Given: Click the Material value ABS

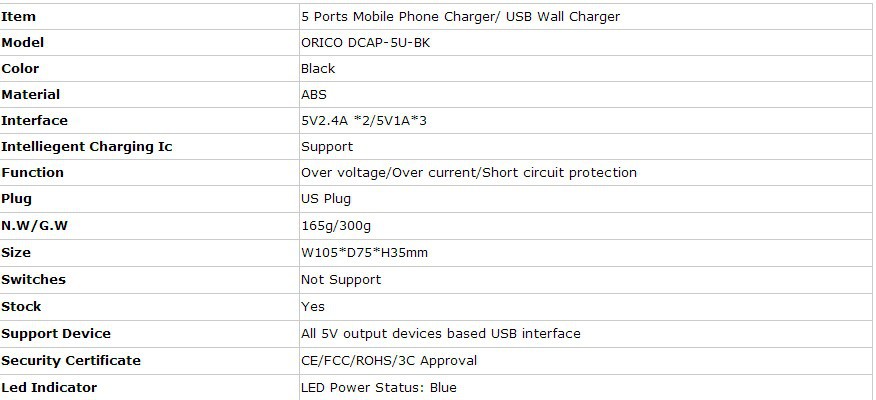Looking at the screenshot, I should pos(314,94).
